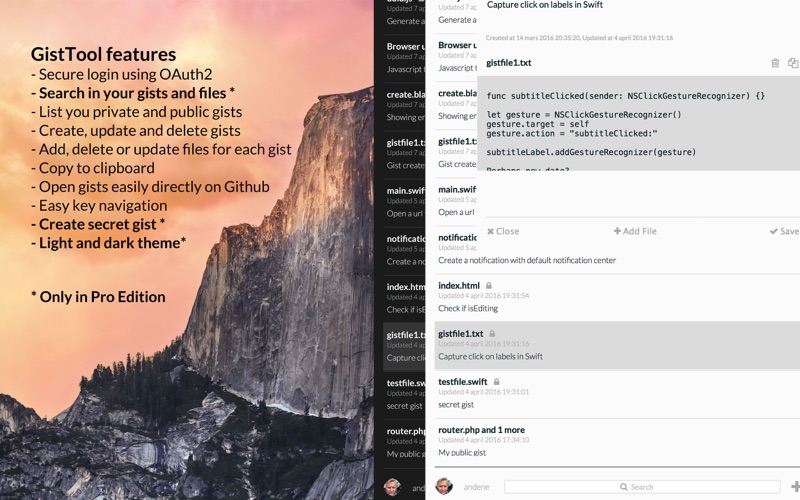The height and width of the screenshot is (500, 800).
Task: Open the user avatar in the dark theme window
Action: 392,487
